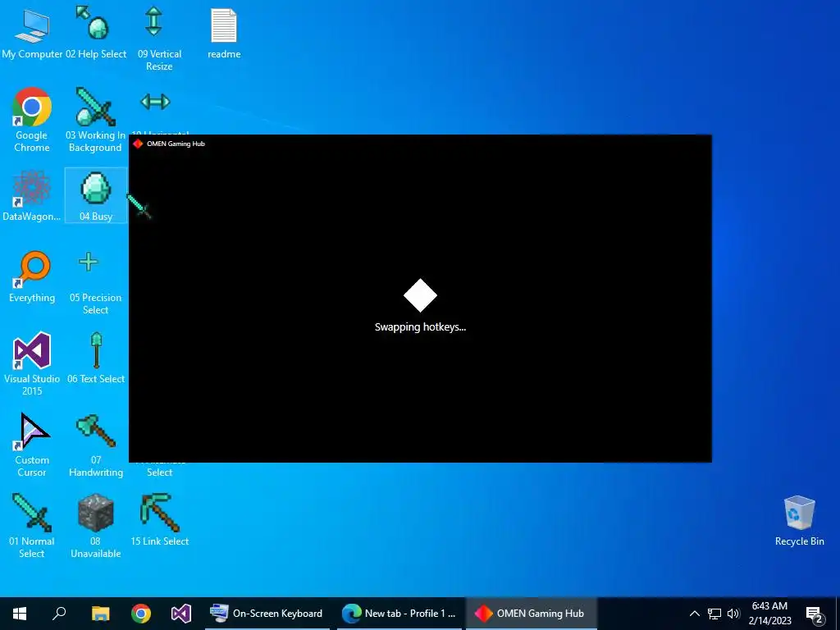Select the 09 Vertical Resize cursor file
The height and width of the screenshot is (630, 840).
(x=159, y=39)
